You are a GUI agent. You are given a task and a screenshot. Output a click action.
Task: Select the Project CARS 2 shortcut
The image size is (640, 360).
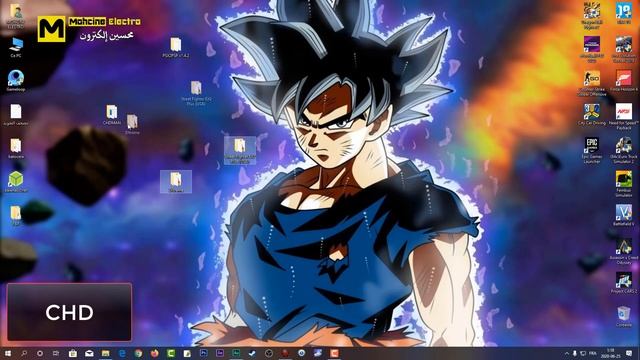pyautogui.click(x=624, y=283)
